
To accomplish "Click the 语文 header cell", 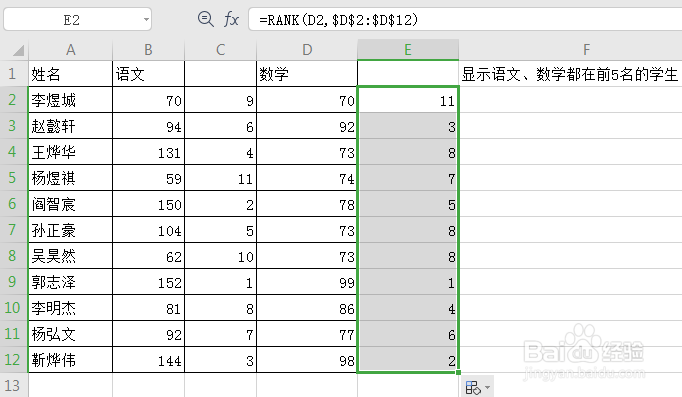I will click(148, 73).
